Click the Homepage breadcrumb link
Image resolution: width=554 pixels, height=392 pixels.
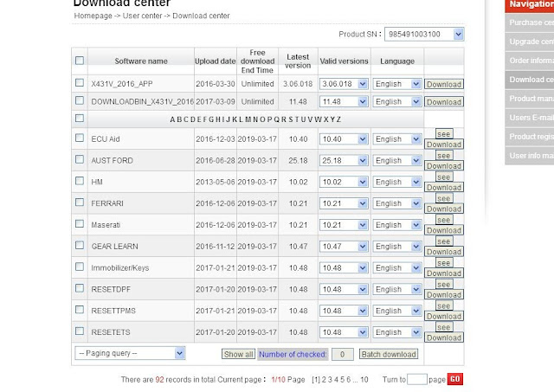pyautogui.click(x=93, y=16)
